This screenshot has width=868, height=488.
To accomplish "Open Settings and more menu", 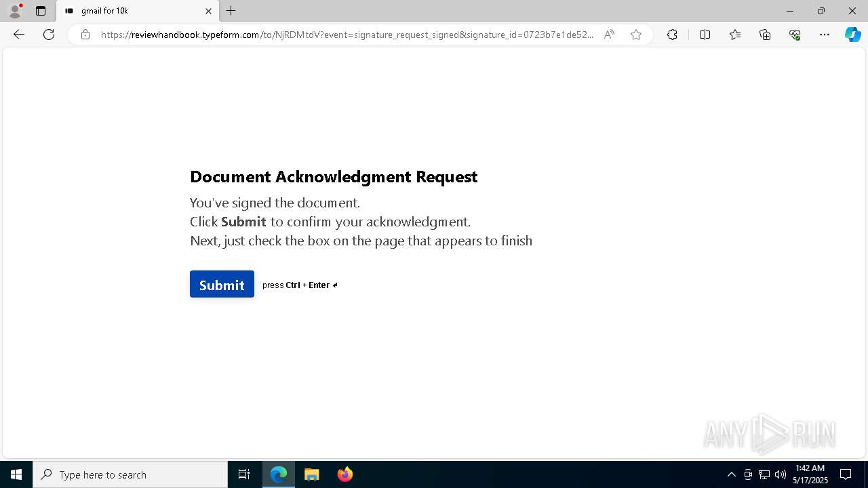I will pos(825,35).
